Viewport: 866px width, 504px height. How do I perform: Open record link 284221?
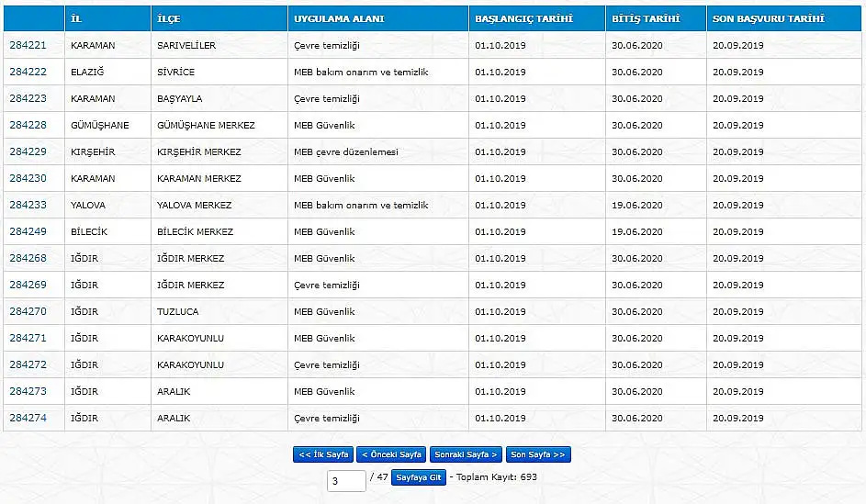coord(28,45)
